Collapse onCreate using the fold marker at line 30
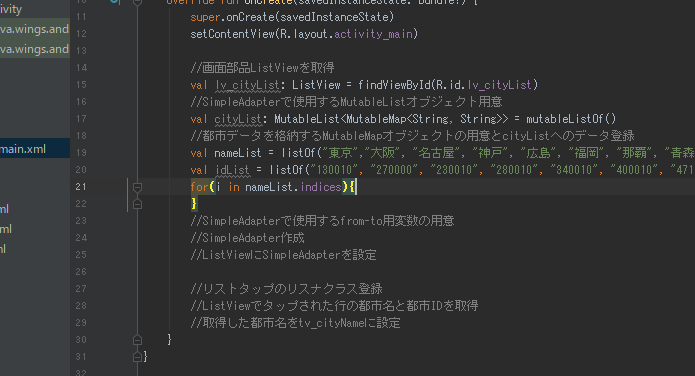The width and height of the screenshot is (695, 376). click(137, 340)
